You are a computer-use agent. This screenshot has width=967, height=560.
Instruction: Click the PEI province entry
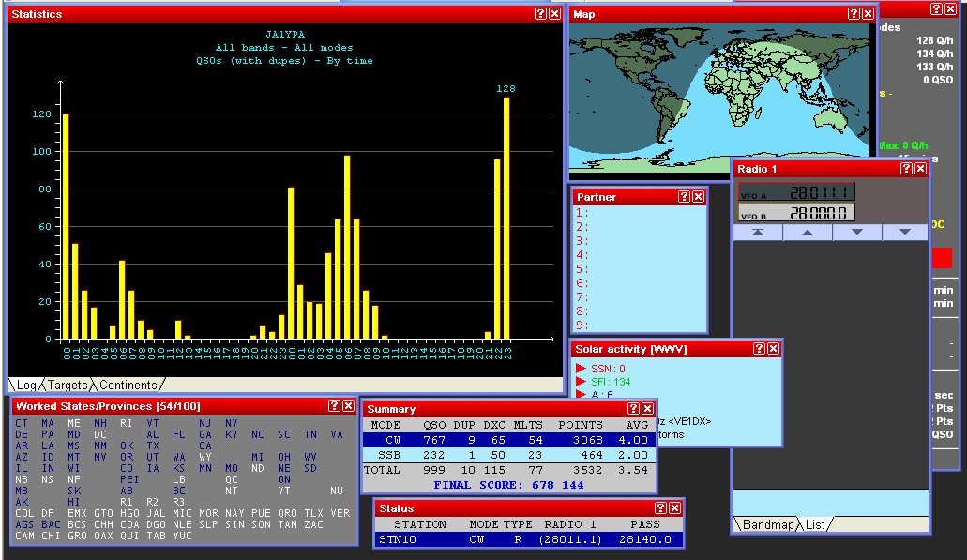click(128, 480)
